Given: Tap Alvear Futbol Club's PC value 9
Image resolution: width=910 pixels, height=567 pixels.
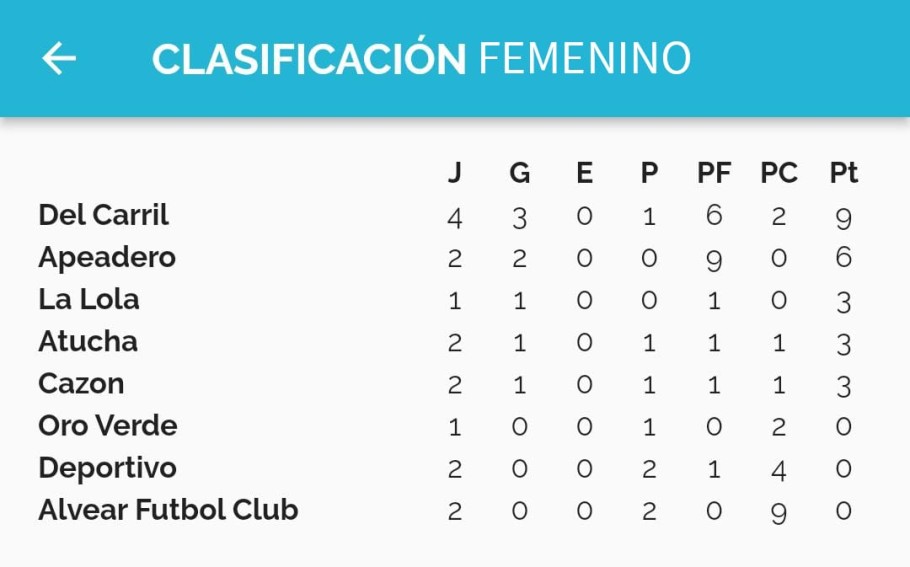Looking at the screenshot, I should (779, 514).
